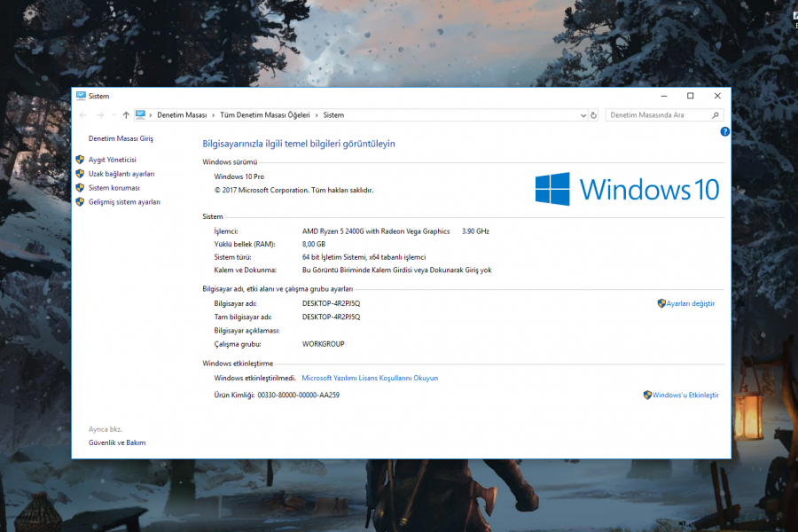798x532 pixels.
Task: Click Windows'u Etkinleştir link
Action: click(x=685, y=395)
